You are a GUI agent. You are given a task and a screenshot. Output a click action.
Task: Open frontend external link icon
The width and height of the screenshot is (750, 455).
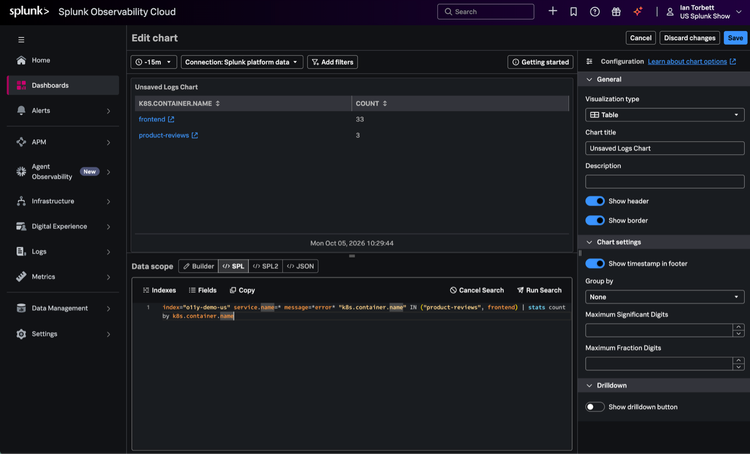[x=171, y=119]
